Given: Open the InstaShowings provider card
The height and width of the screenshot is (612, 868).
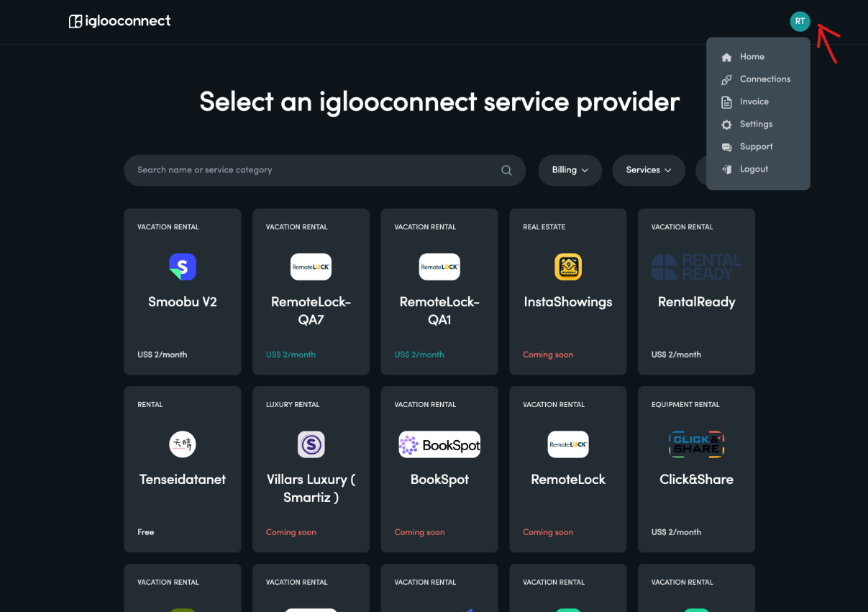Looking at the screenshot, I should tap(568, 291).
